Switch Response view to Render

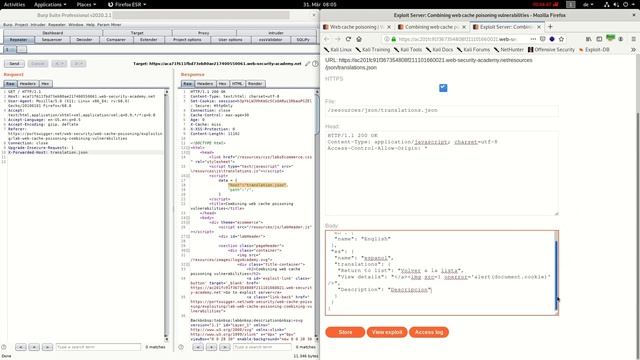(255, 83)
